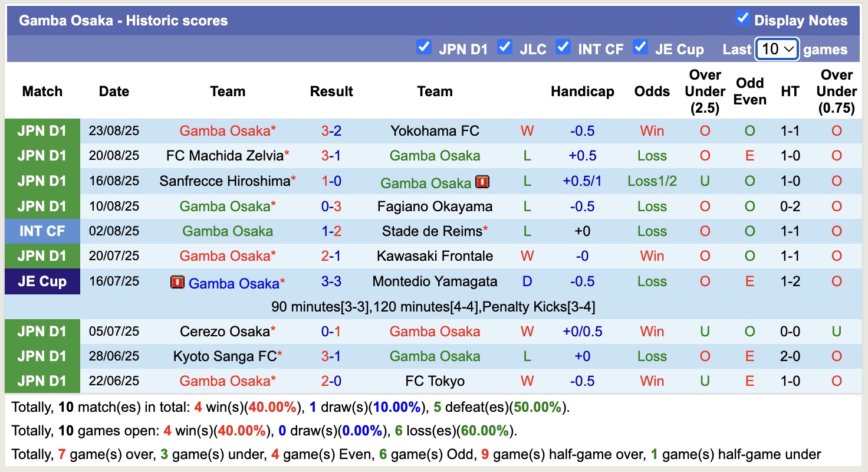Click the JE Cup league badge

[42, 281]
